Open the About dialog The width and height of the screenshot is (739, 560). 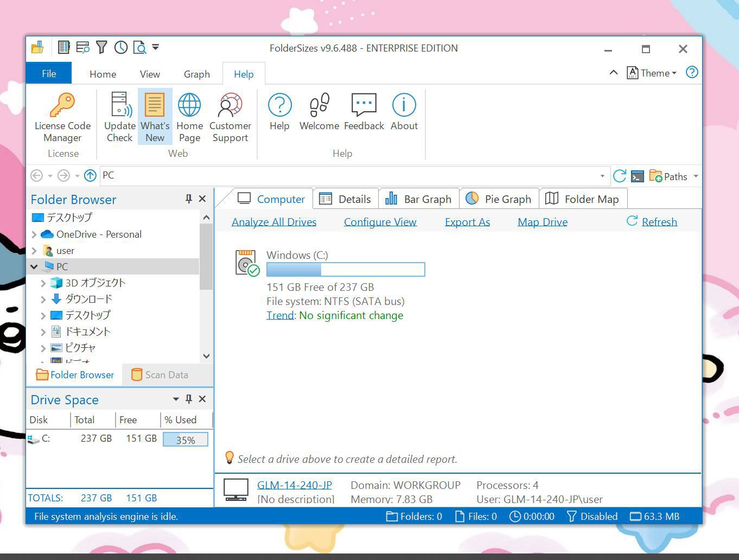pyautogui.click(x=404, y=112)
